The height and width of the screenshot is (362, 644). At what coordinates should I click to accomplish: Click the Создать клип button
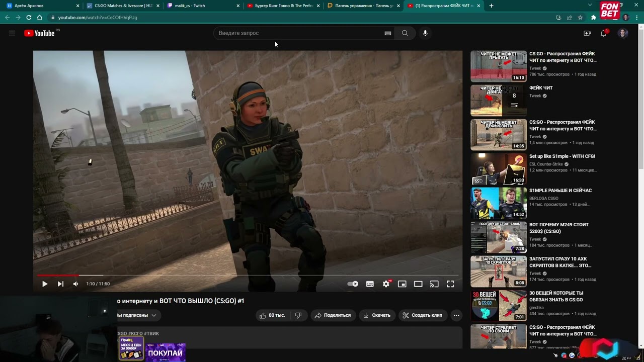pos(423,315)
